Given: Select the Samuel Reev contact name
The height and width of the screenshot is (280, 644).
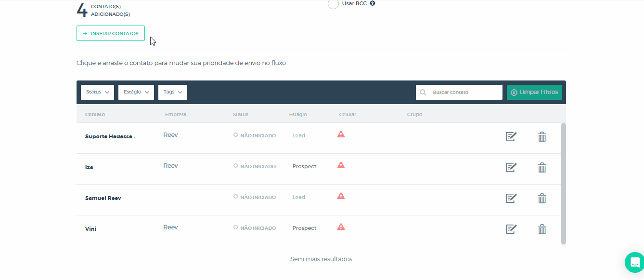Looking at the screenshot, I should pos(103,198).
